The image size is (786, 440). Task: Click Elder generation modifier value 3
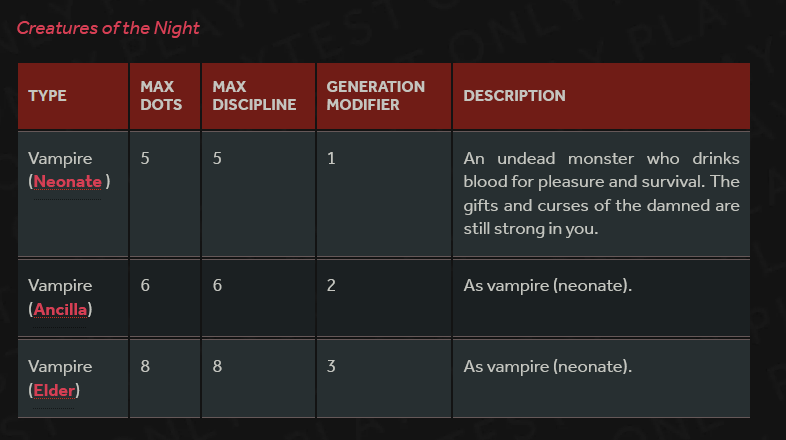click(x=331, y=366)
